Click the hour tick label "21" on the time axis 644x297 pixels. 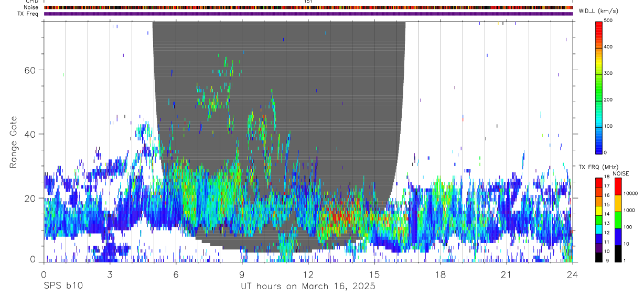pos(506,275)
